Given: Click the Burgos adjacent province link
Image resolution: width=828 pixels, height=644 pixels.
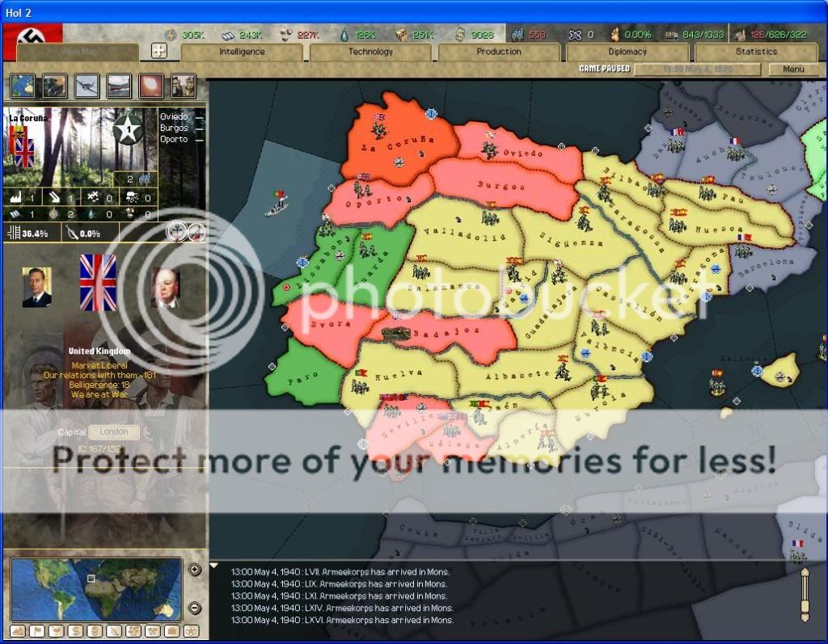Looking at the screenshot, I should tap(174, 128).
